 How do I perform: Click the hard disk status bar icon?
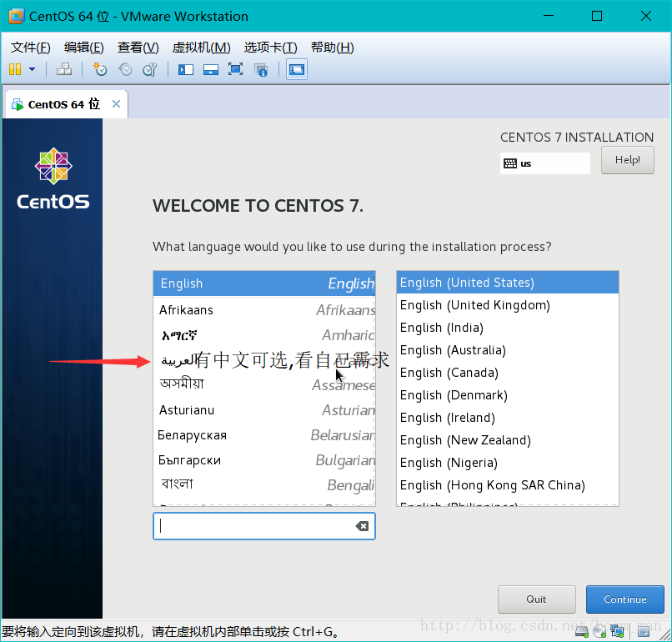pyautogui.click(x=582, y=631)
